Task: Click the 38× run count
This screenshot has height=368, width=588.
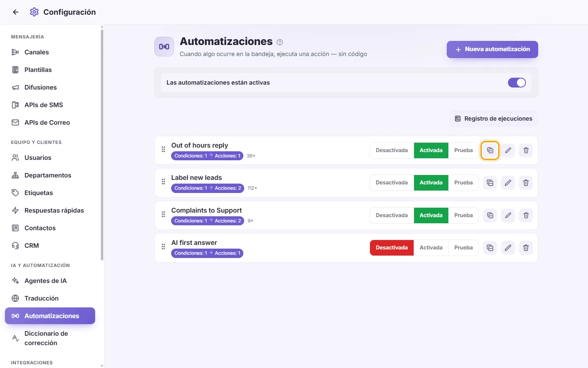Action: (251, 156)
